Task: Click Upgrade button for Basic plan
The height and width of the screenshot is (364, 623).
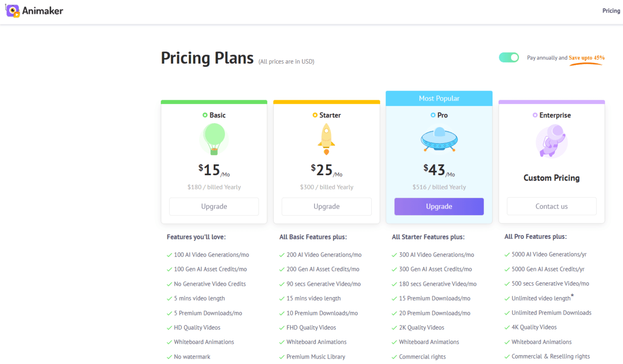Action: point(214,206)
